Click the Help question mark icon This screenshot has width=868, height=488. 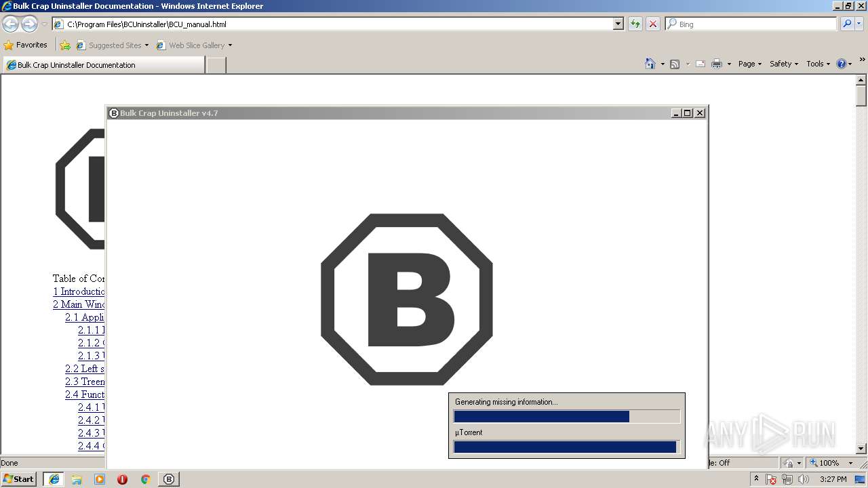[842, 64]
